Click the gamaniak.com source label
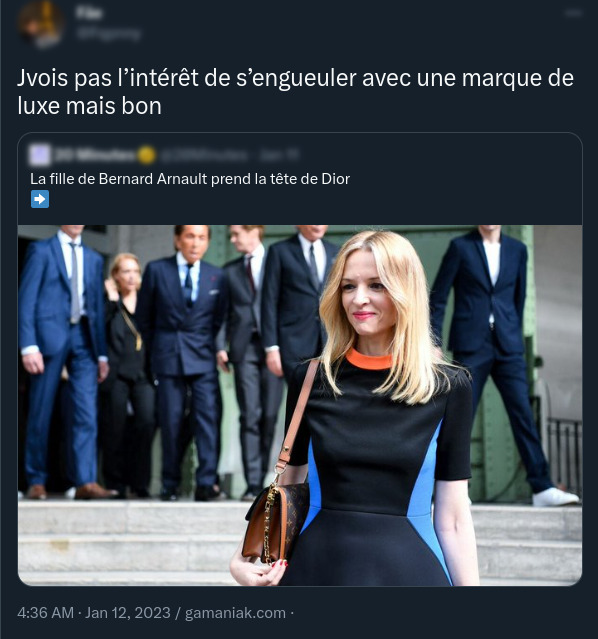This screenshot has width=598, height=639. tap(235, 613)
